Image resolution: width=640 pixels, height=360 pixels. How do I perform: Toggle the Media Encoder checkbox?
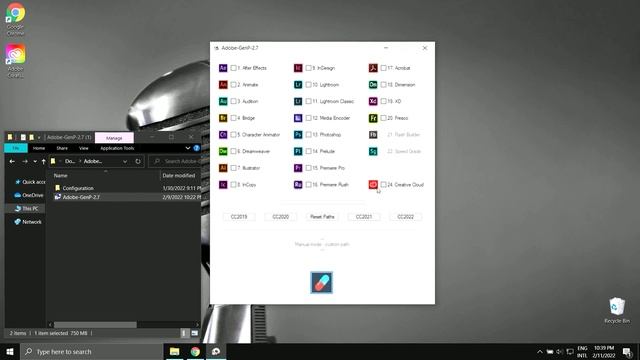point(309,118)
